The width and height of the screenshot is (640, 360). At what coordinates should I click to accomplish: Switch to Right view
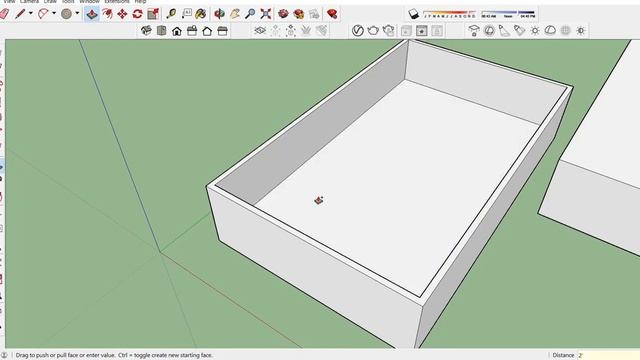pyautogui.click(x=192, y=31)
